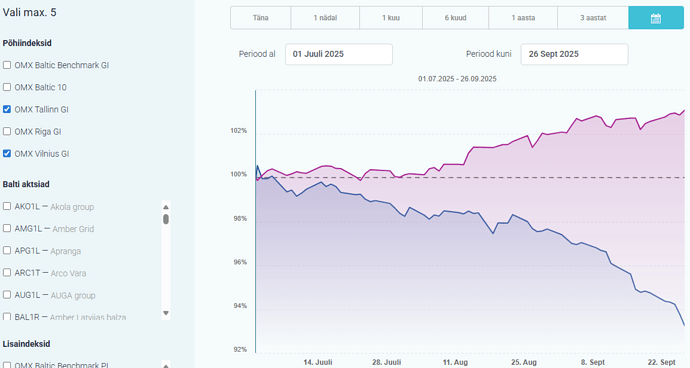This screenshot has width=690, height=368.
Task: Click the 01.07.2025 - 26.09.2025 chart title
Action: coord(457,79)
